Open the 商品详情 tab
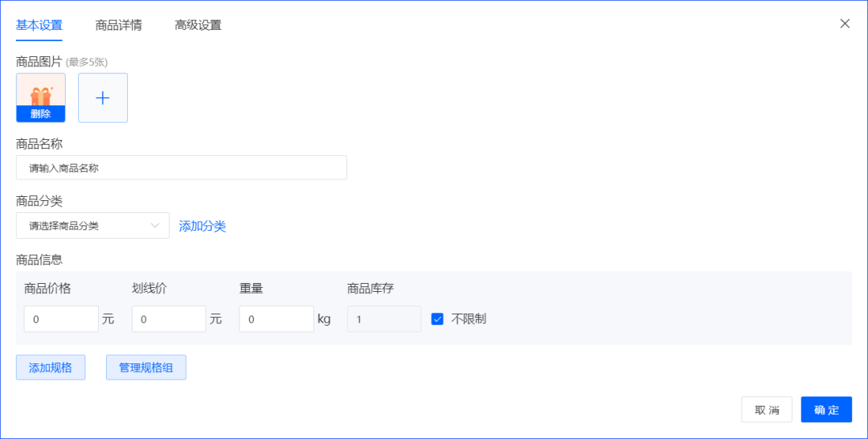Image resolution: width=868 pixels, height=439 pixels. [118, 26]
